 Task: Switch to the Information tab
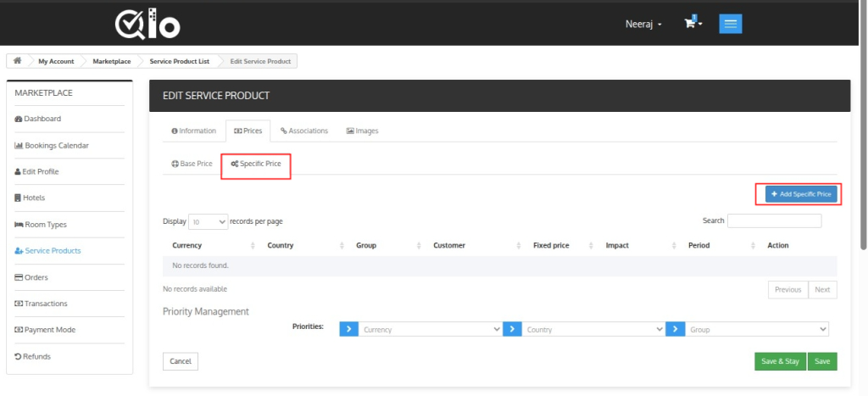194,131
